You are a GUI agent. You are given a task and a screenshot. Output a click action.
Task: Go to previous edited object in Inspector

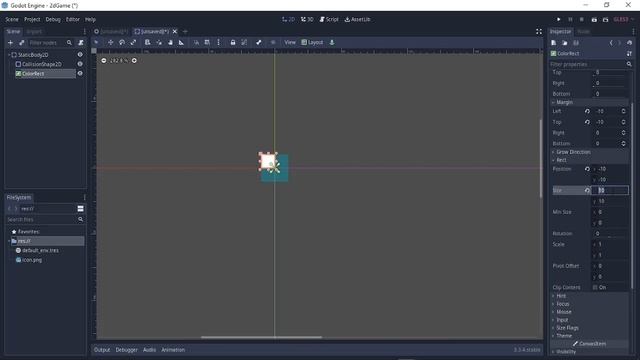tap(611, 43)
